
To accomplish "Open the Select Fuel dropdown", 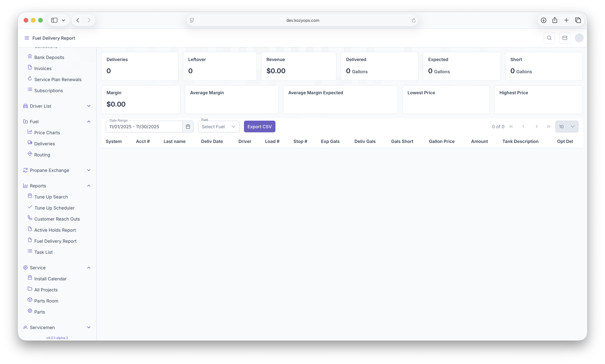I will pos(219,126).
